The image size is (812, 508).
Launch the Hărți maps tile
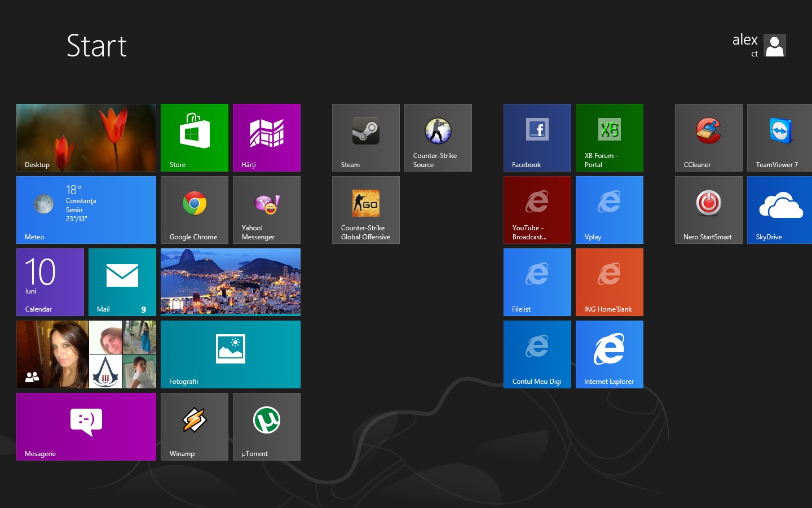click(267, 138)
